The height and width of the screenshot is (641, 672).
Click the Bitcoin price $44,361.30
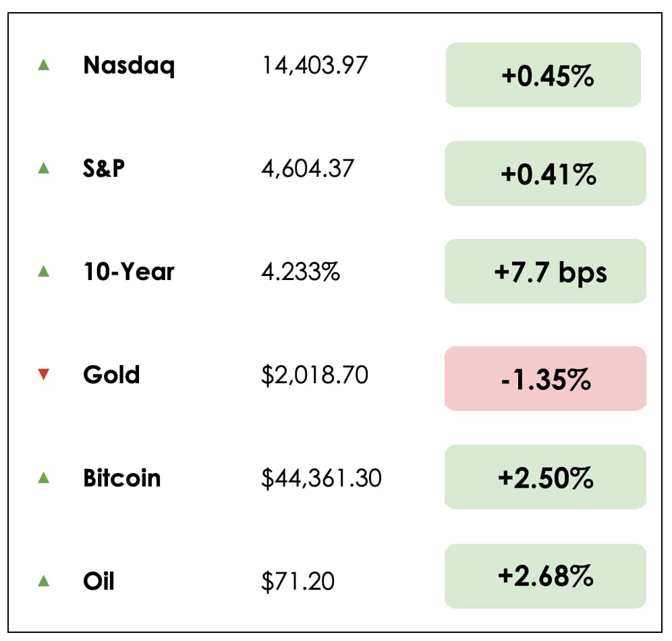(321, 478)
